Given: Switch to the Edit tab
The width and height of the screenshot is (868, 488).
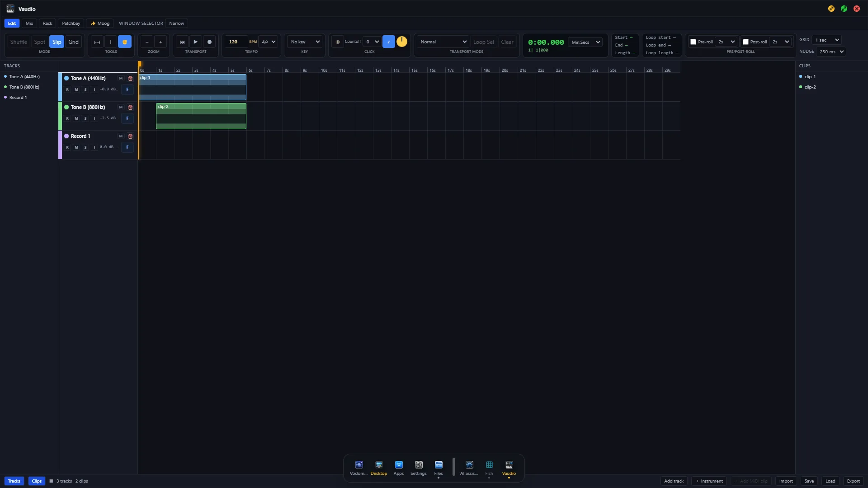Looking at the screenshot, I should pos(12,23).
